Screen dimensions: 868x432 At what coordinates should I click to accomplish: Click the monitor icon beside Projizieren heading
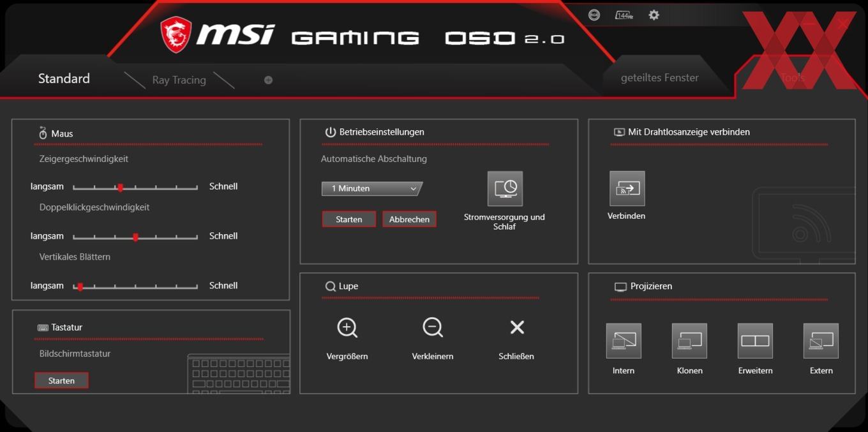click(620, 287)
